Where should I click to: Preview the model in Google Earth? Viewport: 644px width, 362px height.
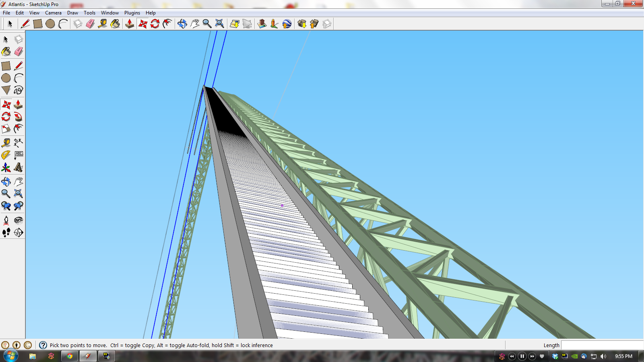click(x=287, y=24)
